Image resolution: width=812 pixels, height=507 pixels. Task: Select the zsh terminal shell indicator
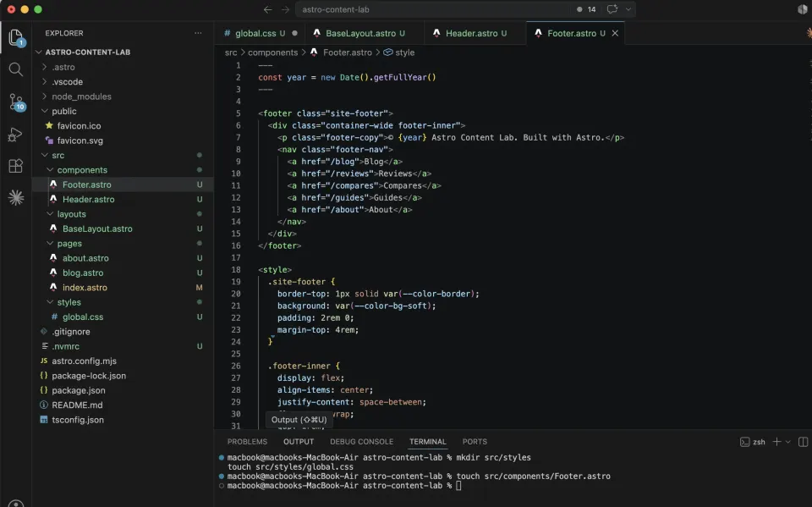point(753,442)
